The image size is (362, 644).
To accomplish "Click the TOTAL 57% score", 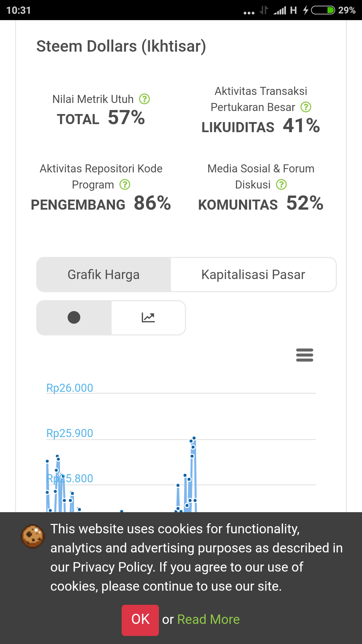I will tap(101, 118).
